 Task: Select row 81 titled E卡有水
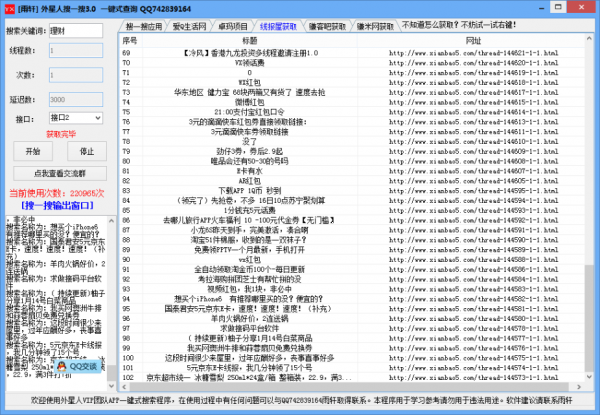(x=352, y=171)
